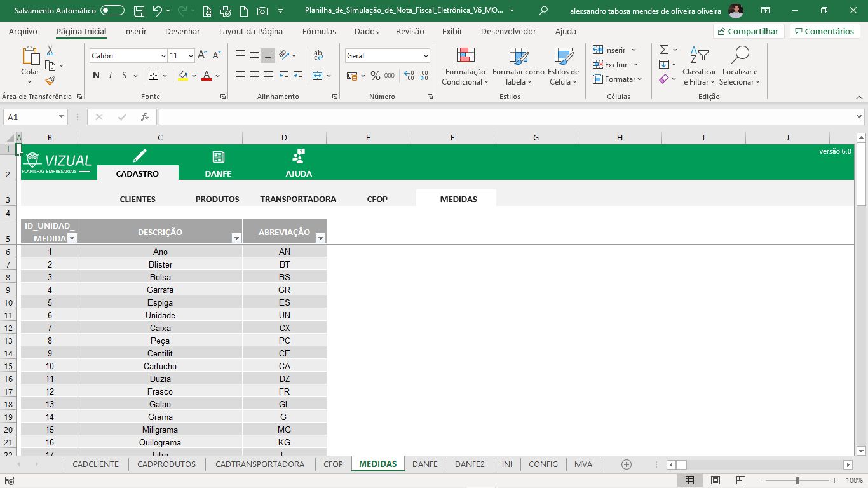Open the Geral number format dropdown
The height and width of the screenshot is (488, 868).
(x=425, y=56)
